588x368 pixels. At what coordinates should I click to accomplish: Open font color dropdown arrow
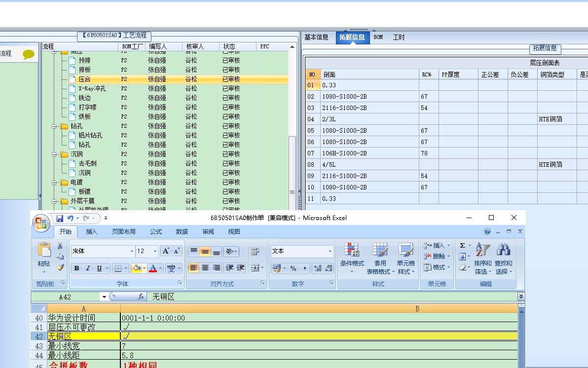[x=160, y=268]
